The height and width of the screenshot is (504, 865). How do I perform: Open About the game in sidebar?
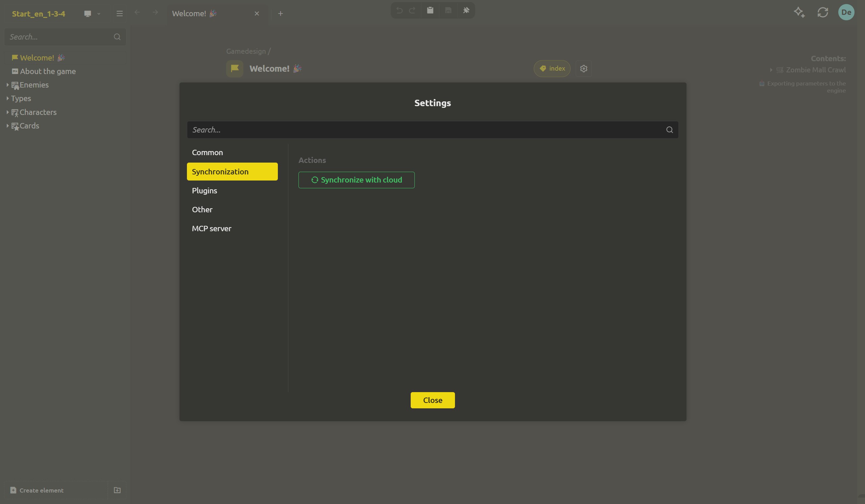(x=65, y=71)
